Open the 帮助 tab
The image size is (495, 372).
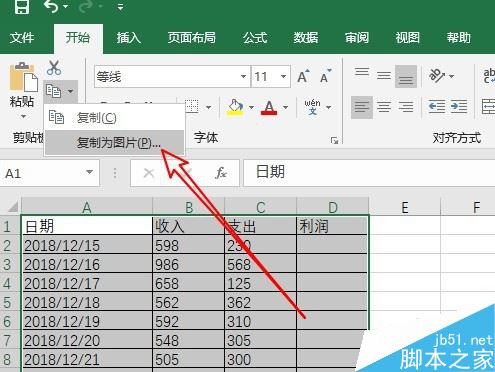[x=459, y=38]
